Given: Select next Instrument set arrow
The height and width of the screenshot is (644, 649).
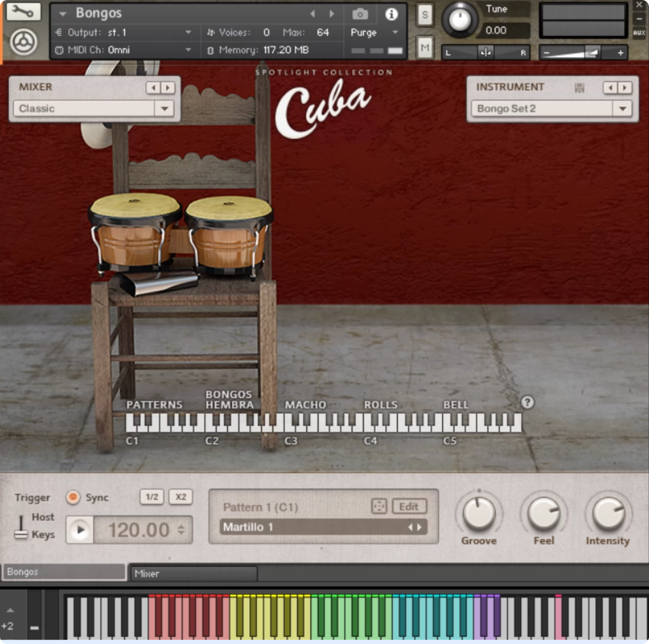Looking at the screenshot, I should [624, 87].
